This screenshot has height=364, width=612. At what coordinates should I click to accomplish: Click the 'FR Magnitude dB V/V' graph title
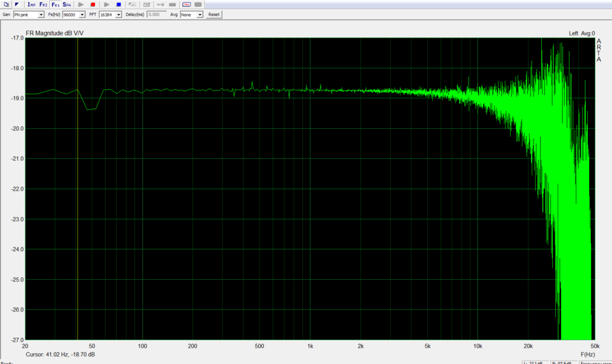click(x=55, y=33)
